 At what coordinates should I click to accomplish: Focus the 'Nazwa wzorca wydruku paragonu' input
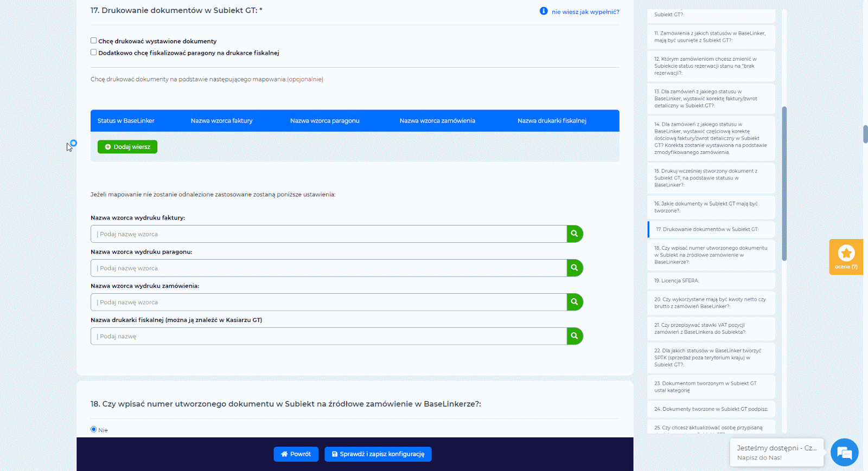pyautogui.click(x=329, y=268)
